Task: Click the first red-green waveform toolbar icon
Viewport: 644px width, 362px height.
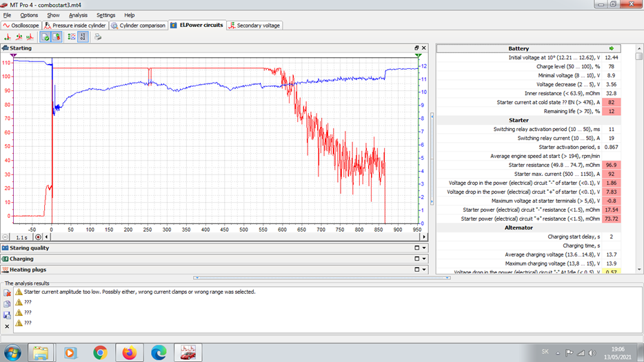Action: pyautogui.click(x=8, y=37)
